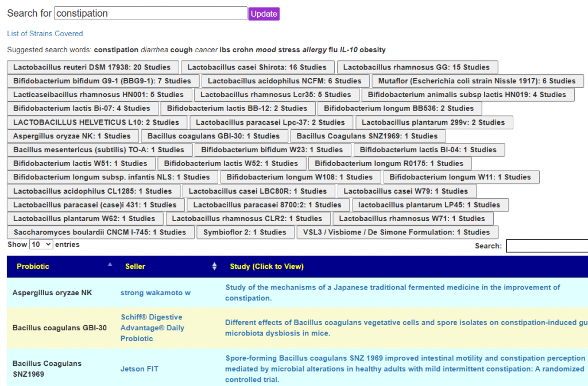Choose Lactobacillus paracasei 8700:2 button
Image resolution: width=588 pixels, height=386 pixels.
coord(268,205)
